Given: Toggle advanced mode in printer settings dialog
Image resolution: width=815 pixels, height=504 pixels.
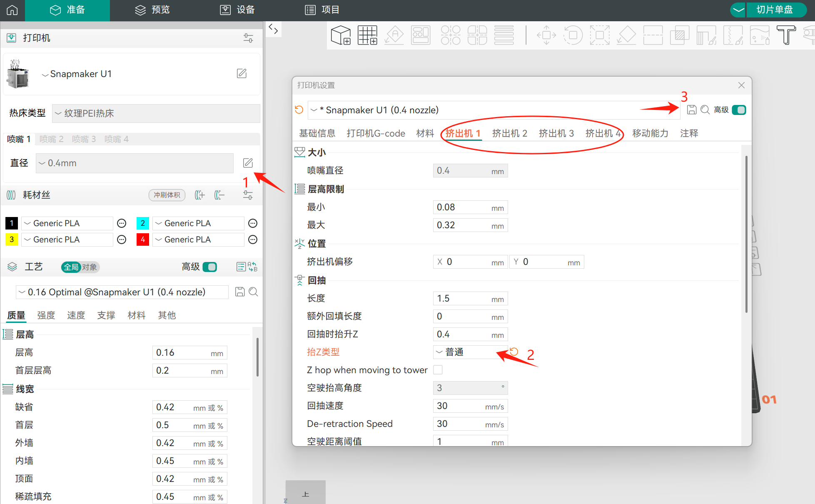Looking at the screenshot, I should 739,110.
